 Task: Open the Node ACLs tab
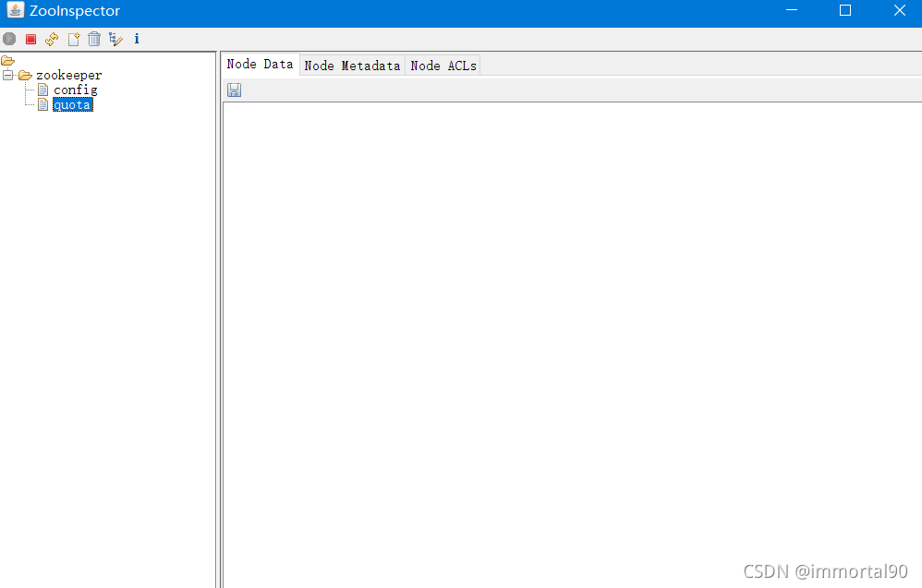point(443,66)
